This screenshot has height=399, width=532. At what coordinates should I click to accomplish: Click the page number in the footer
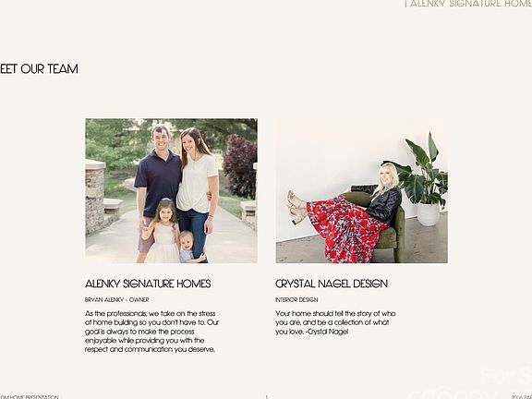(x=266, y=396)
